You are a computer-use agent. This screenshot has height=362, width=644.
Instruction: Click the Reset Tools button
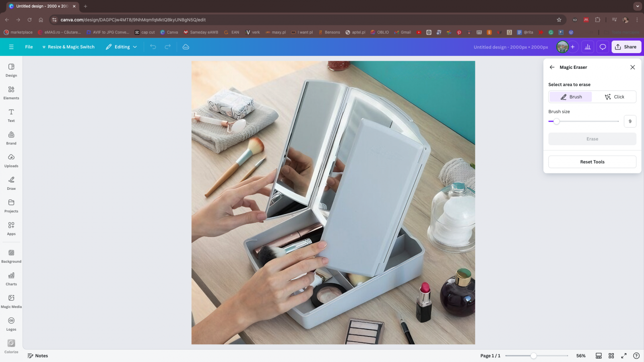pos(592,162)
